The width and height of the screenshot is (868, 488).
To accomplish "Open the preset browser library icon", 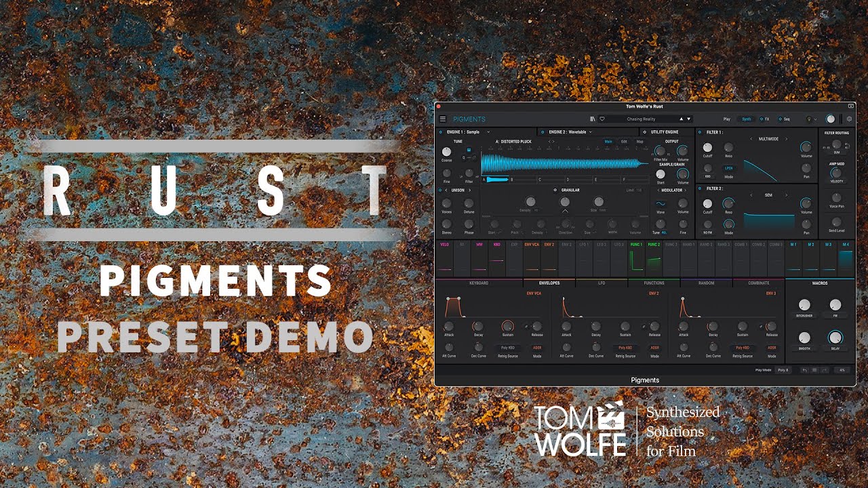I will tap(593, 119).
